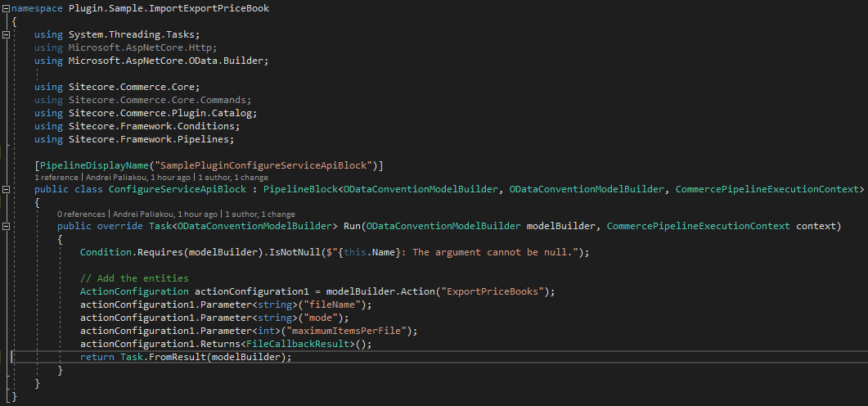The width and height of the screenshot is (868, 406).
Task: Open '1 author, 1 change' above class declaration
Action: (233, 178)
